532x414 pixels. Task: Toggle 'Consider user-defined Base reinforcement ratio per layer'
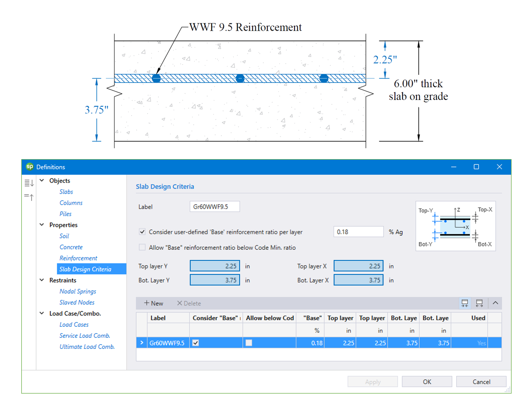click(143, 232)
